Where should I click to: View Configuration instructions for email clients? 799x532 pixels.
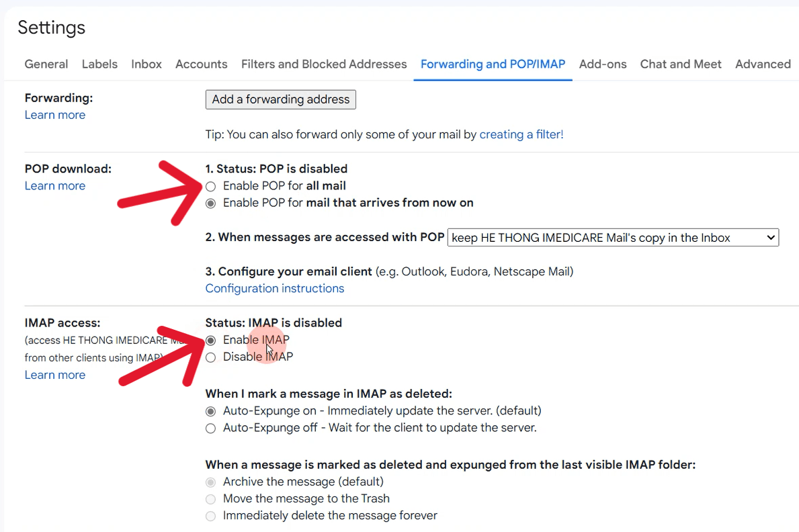tap(274, 287)
